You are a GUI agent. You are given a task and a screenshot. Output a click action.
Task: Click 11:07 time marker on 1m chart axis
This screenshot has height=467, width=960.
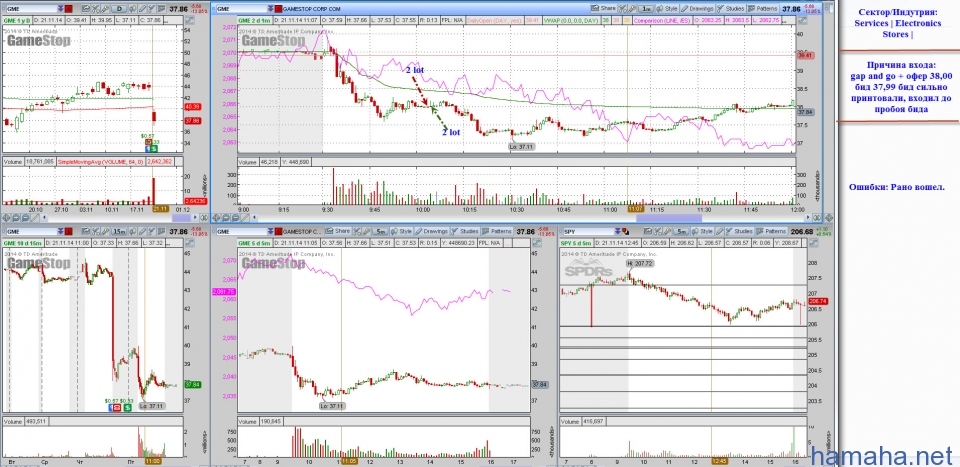(636, 209)
